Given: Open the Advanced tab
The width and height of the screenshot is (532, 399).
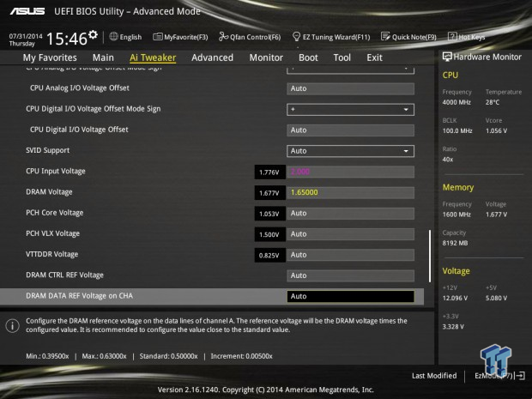Looking at the screenshot, I should click(213, 57).
